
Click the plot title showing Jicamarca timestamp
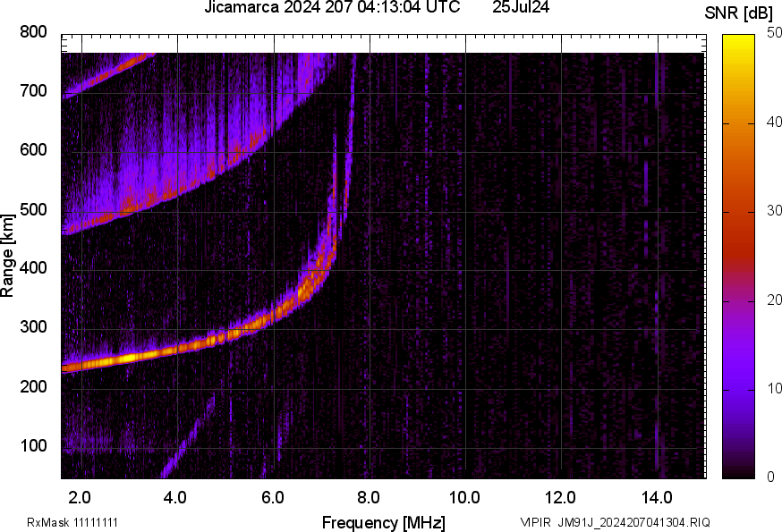click(331, 11)
